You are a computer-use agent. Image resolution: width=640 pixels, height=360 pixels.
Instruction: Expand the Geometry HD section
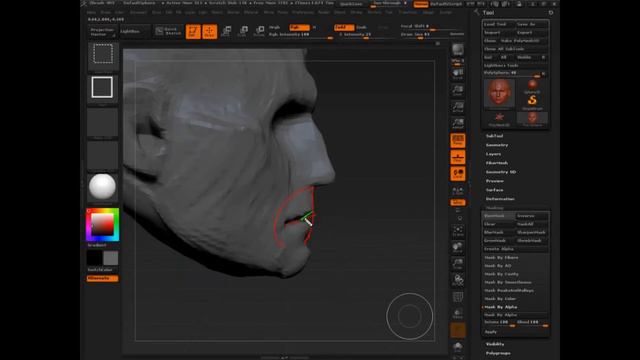tap(501, 172)
